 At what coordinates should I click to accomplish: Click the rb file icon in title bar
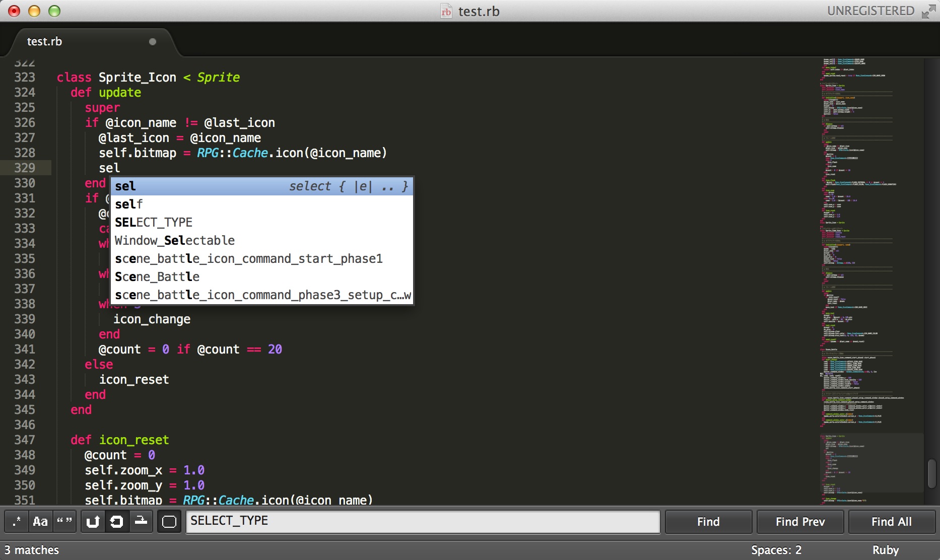[446, 11]
